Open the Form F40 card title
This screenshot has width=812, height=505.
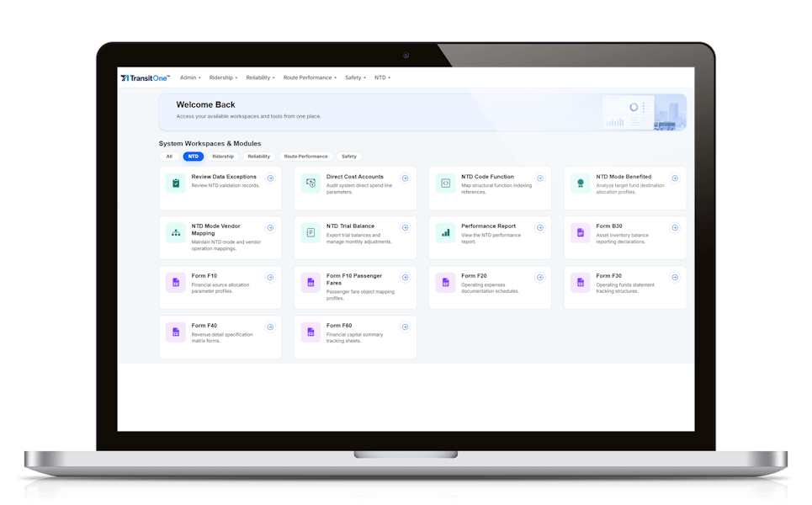(x=204, y=326)
